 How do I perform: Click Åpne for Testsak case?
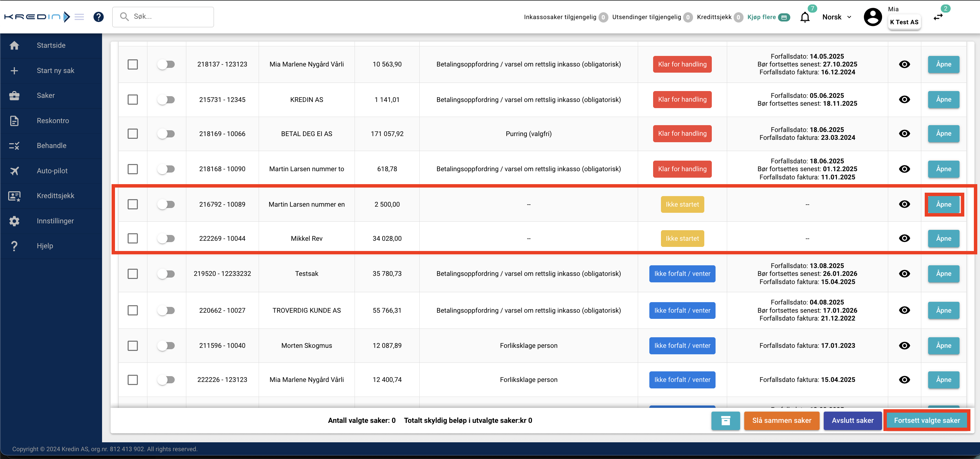point(943,273)
